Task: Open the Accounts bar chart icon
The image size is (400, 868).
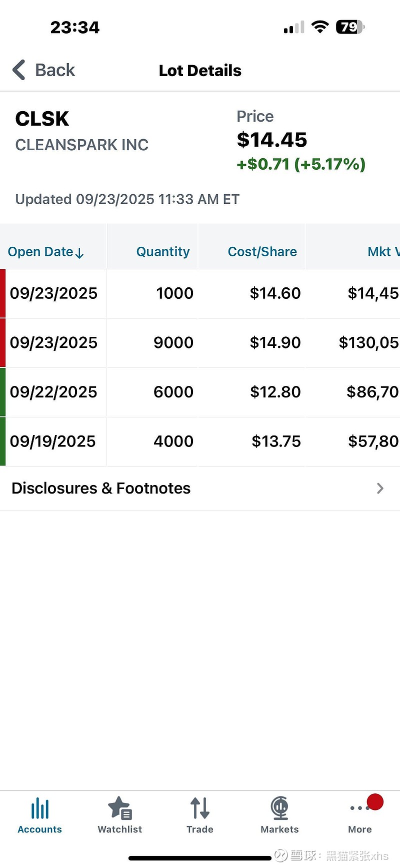Action: [40, 808]
